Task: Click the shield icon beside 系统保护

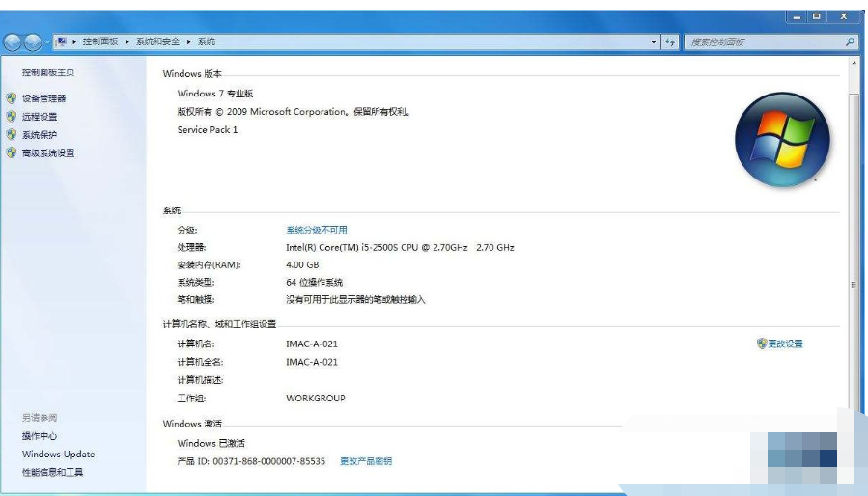Action: click(x=12, y=135)
